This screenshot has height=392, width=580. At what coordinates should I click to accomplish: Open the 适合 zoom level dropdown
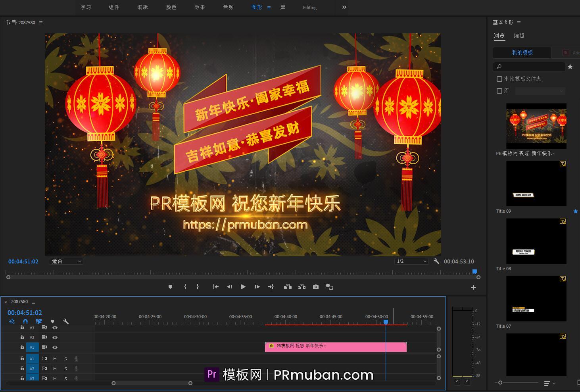coord(66,261)
